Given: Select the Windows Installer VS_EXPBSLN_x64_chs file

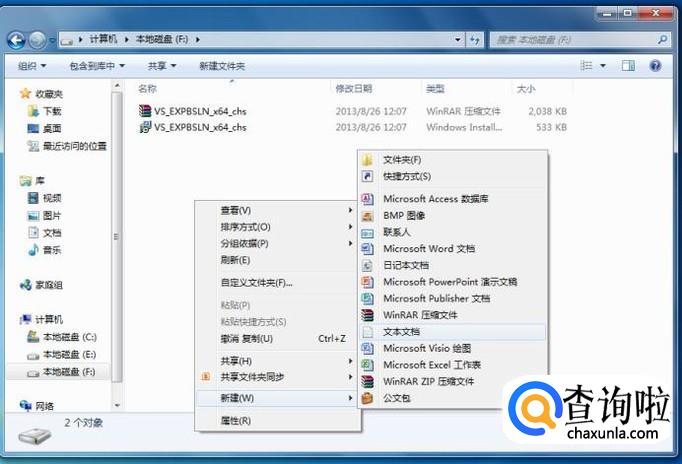Looking at the screenshot, I should [x=193, y=127].
